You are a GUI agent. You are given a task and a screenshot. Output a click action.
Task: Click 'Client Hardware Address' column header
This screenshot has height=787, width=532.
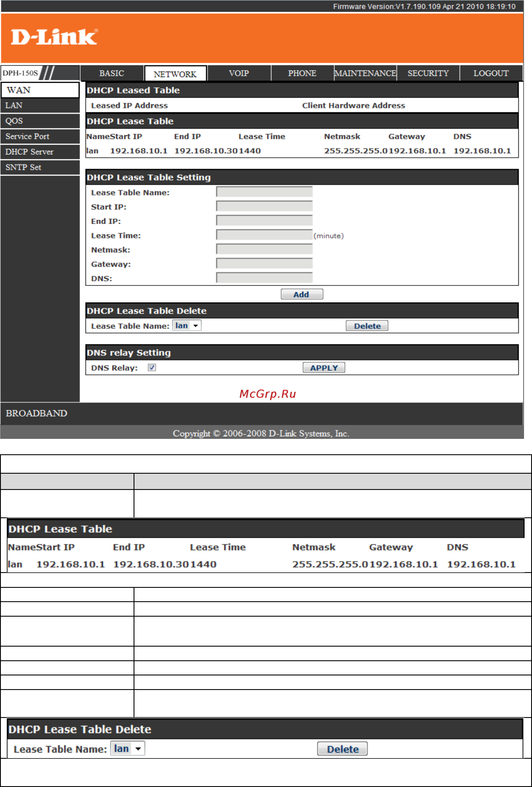(x=354, y=105)
